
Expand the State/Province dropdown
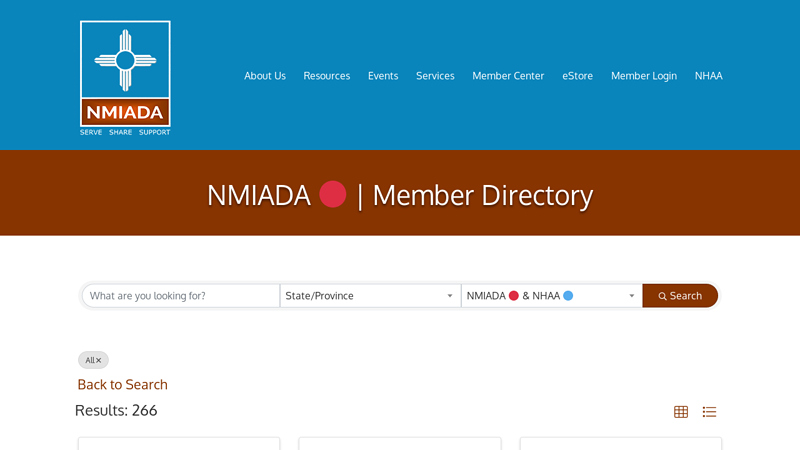click(370, 296)
